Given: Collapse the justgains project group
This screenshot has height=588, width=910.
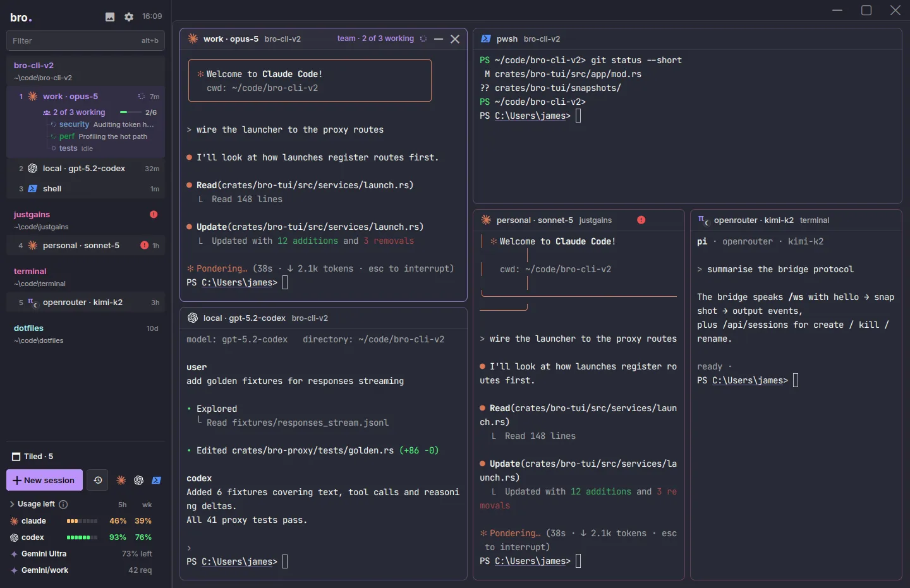Looking at the screenshot, I should (x=86, y=220).
